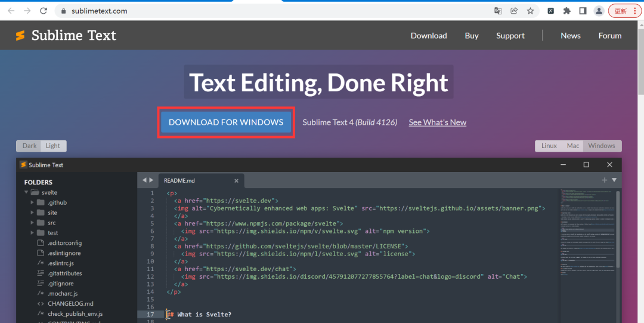Open the extensions puzzle icon
This screenshot has height=323, width=644.
(x=567, y=11)
